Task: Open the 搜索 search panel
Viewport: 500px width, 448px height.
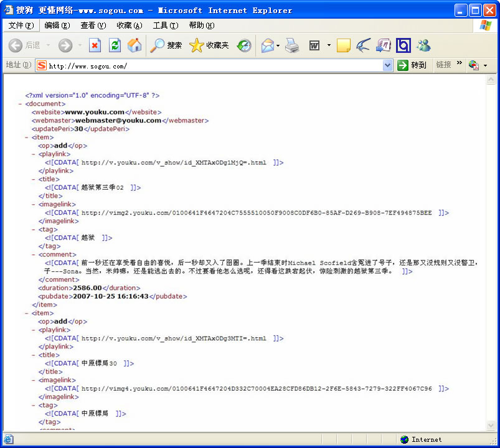Action: 166,45
